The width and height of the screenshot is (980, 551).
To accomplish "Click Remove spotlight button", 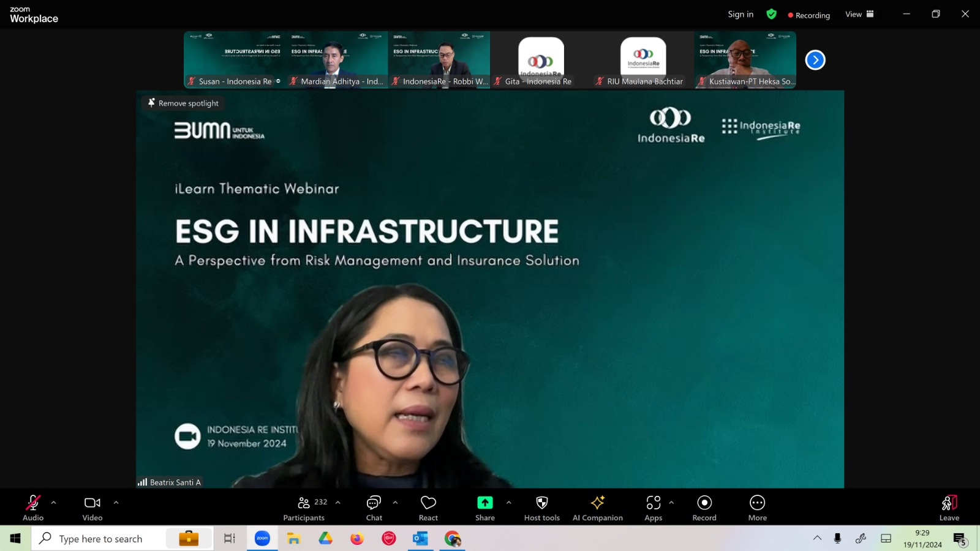I will click(183, 103).
